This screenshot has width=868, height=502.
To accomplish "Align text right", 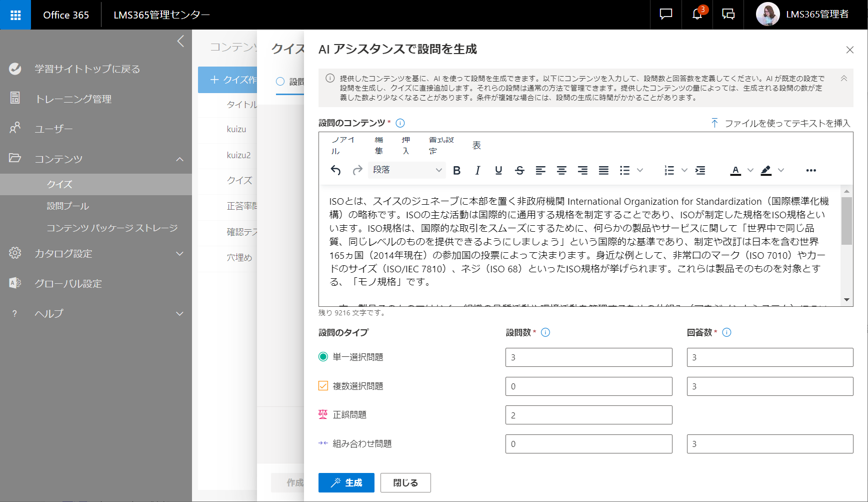I will pyautogui.click(x=582, y=170).
